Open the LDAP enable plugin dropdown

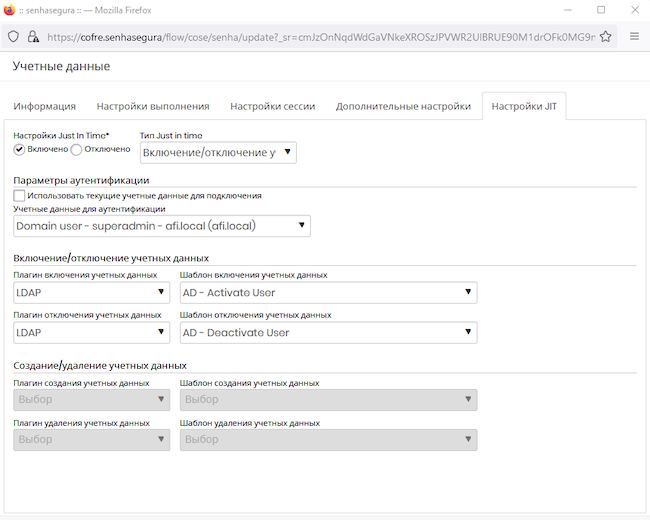tap(91, 292)
